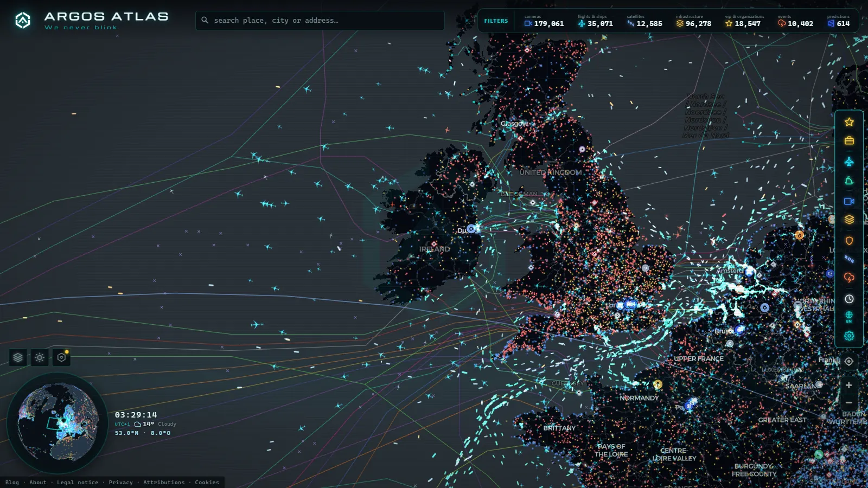Select the storm cloud events sidebar icon
868x488 pixels.
[849, 278]
